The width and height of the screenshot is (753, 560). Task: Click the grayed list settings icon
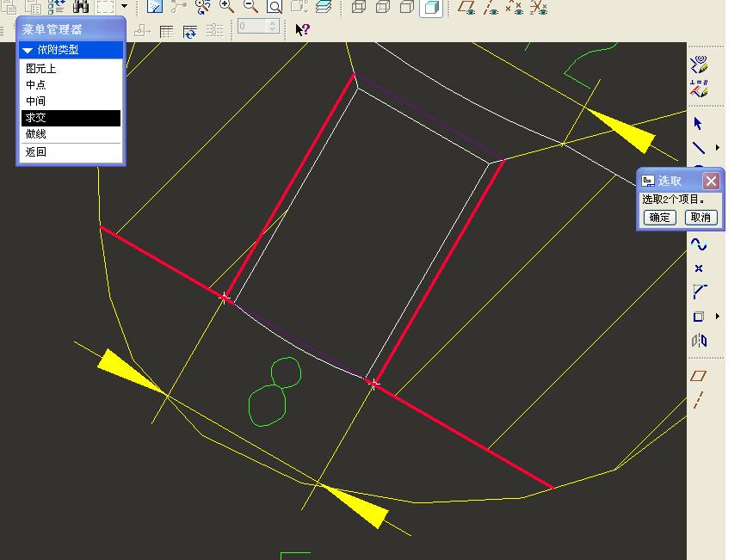(x=214, y=31)
